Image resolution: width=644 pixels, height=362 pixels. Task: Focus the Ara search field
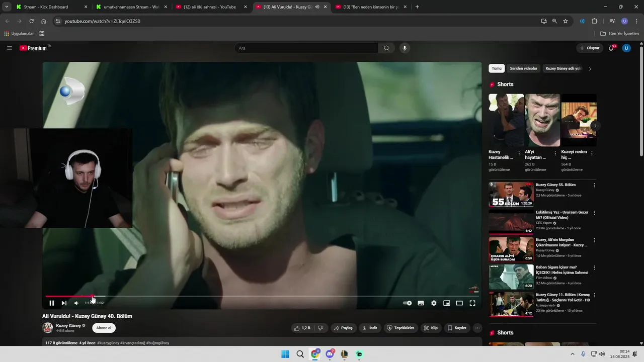(306, 48)
